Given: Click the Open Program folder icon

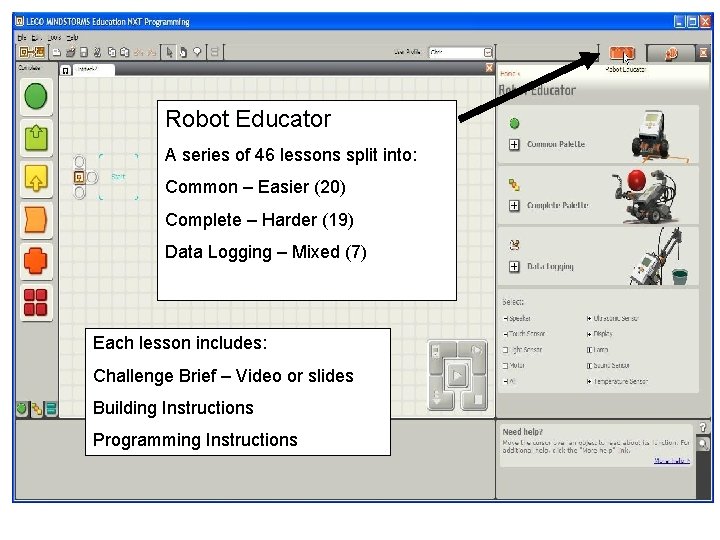Looking at the screenshot, I should 70,52.
